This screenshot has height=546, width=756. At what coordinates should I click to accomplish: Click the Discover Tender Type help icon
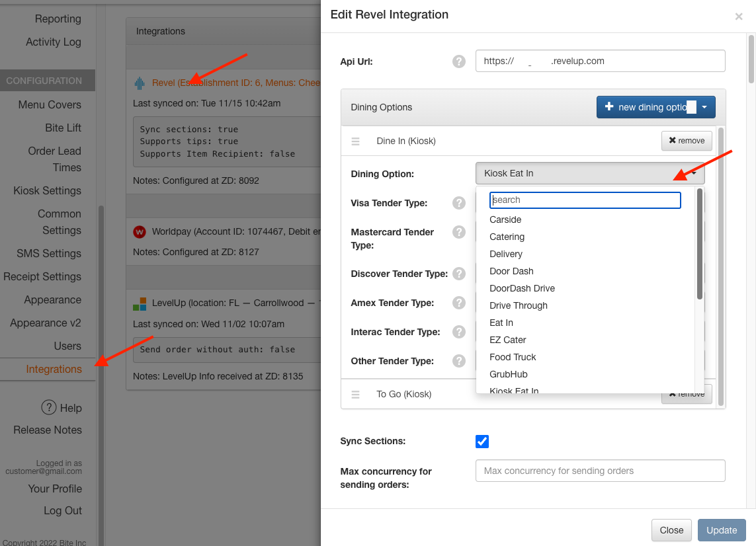tap(458, 274)
